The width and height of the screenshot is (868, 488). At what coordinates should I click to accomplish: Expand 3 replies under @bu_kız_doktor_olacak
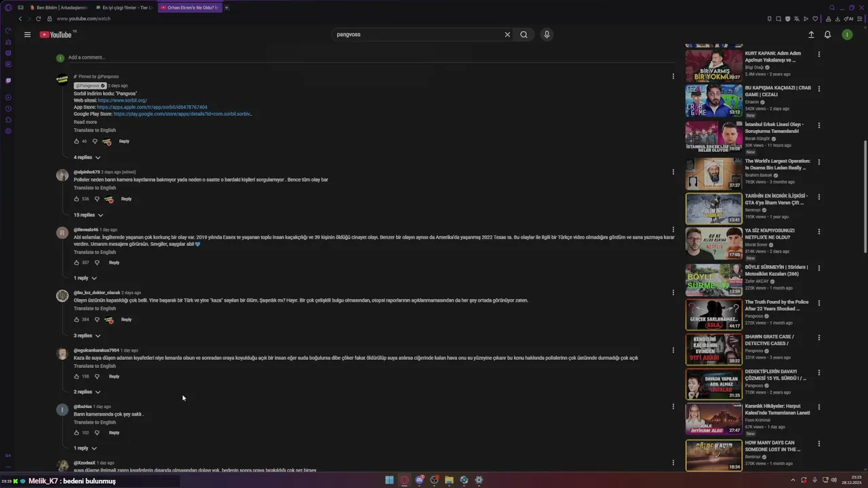click(87, 335)
